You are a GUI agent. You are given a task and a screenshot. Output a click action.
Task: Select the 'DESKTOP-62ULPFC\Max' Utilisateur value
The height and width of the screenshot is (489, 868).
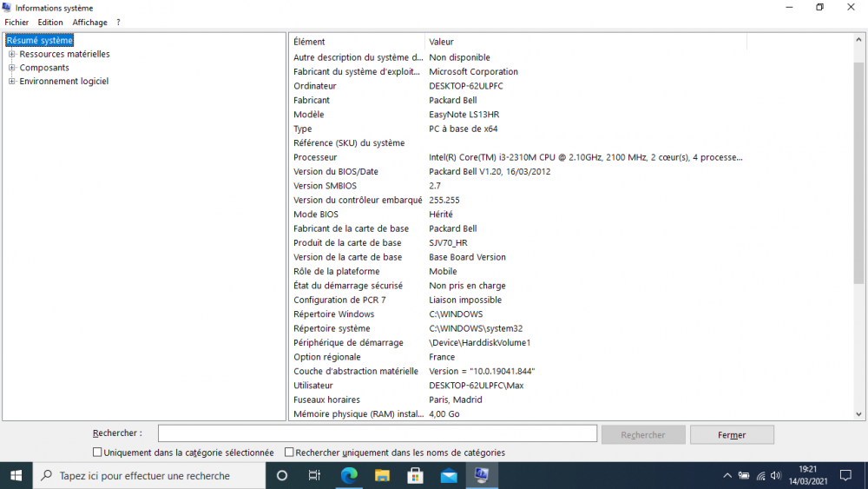[476, 386]
